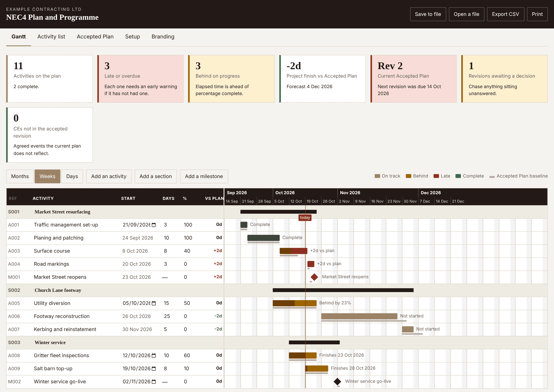Edit the percent complete for Salt barn top-up
This screenshot has height=392, width=554.
coord(186,369)
